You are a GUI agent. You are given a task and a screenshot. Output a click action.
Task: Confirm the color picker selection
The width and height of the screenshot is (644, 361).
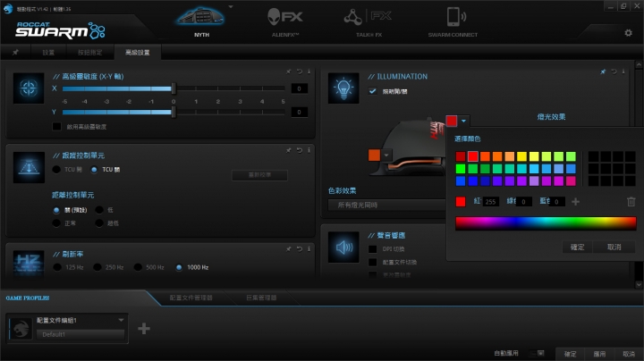[578, 247]
